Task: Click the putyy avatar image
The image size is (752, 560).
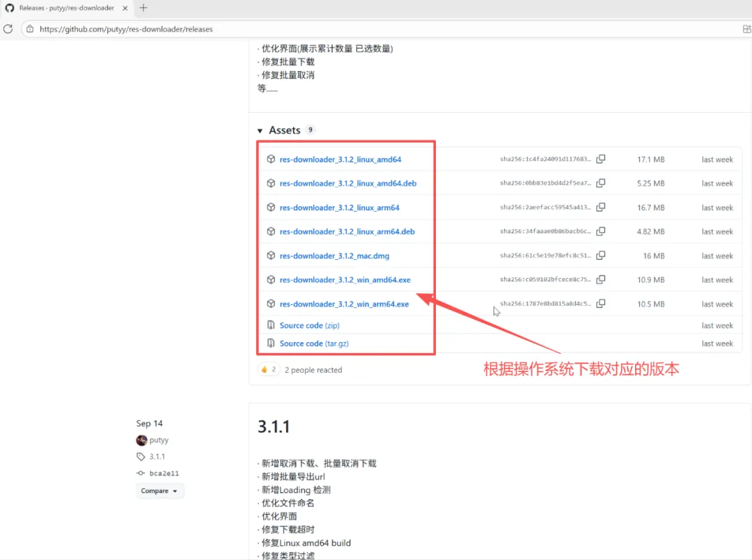Action: click(x=141, y=440)
